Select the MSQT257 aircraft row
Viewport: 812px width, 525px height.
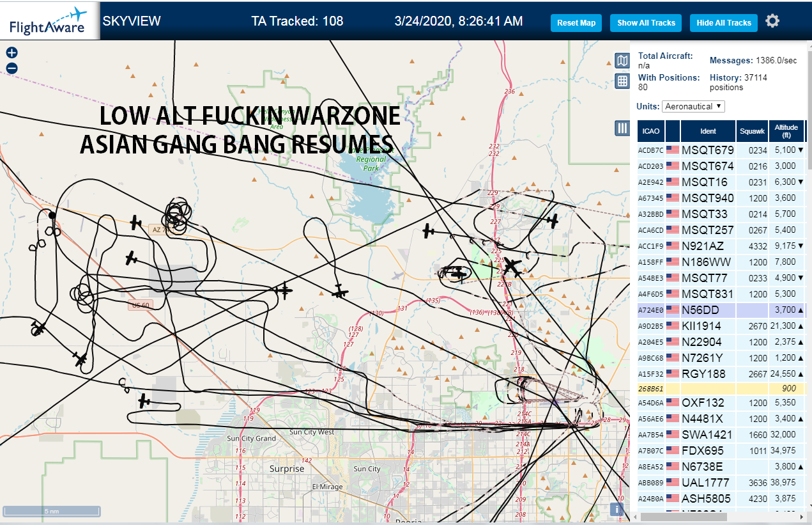click(x=721, y=230)
